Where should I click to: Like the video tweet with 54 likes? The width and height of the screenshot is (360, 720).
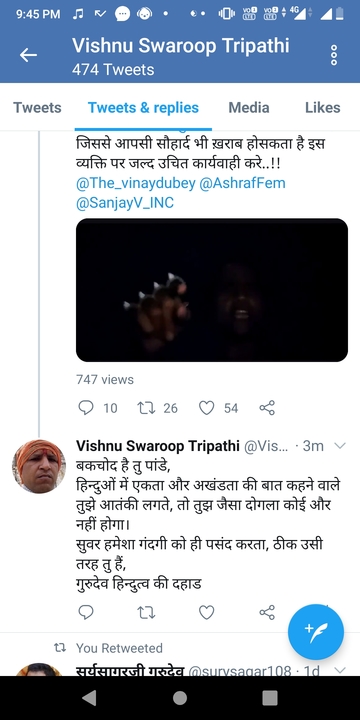pos(207,407)
